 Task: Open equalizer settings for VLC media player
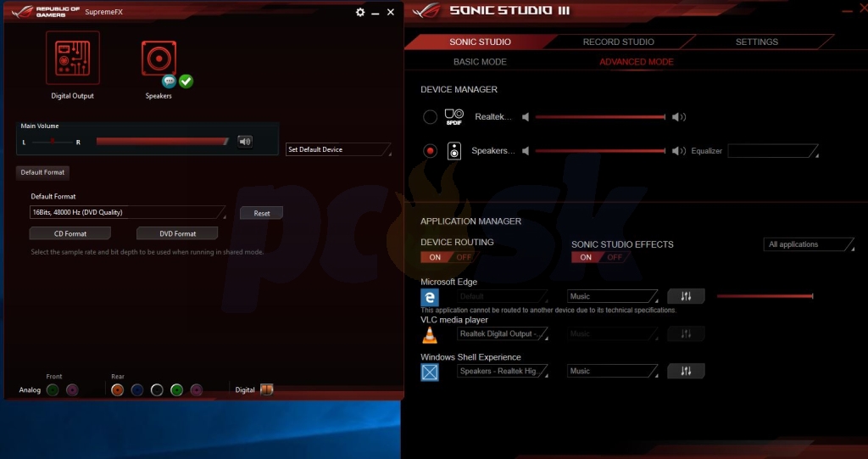point(686,333)
